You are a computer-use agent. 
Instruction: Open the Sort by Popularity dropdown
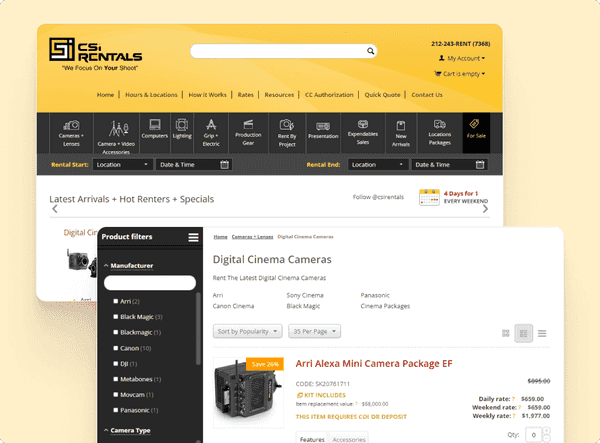(247, 331)
